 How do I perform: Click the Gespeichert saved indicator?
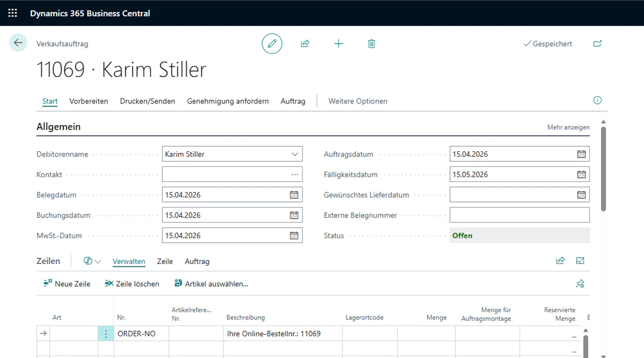click(x=548, y=44)
